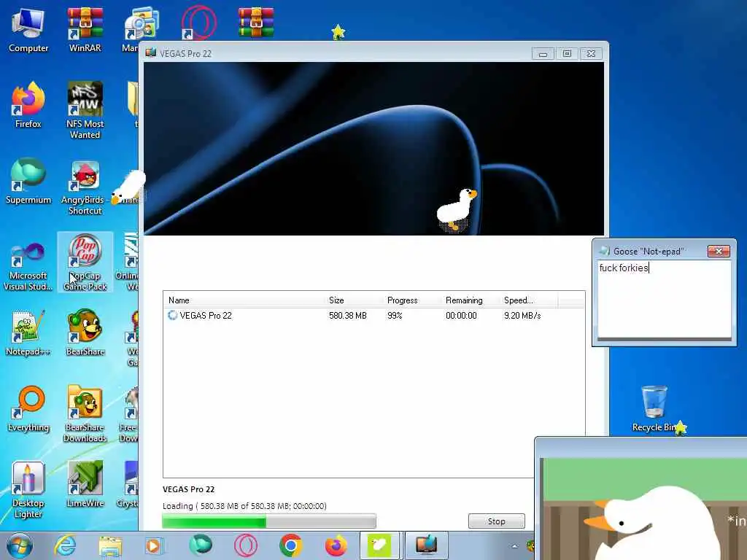Sort downloads by the Name column header
747x560 pixels.
point(244,300)
